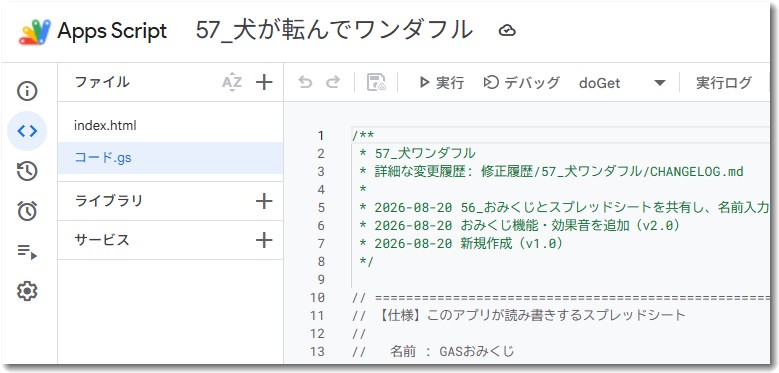The width and height of the screenshot is (779, 373).
Task: Click the cloud saved status icon
Action: (507, 31)
